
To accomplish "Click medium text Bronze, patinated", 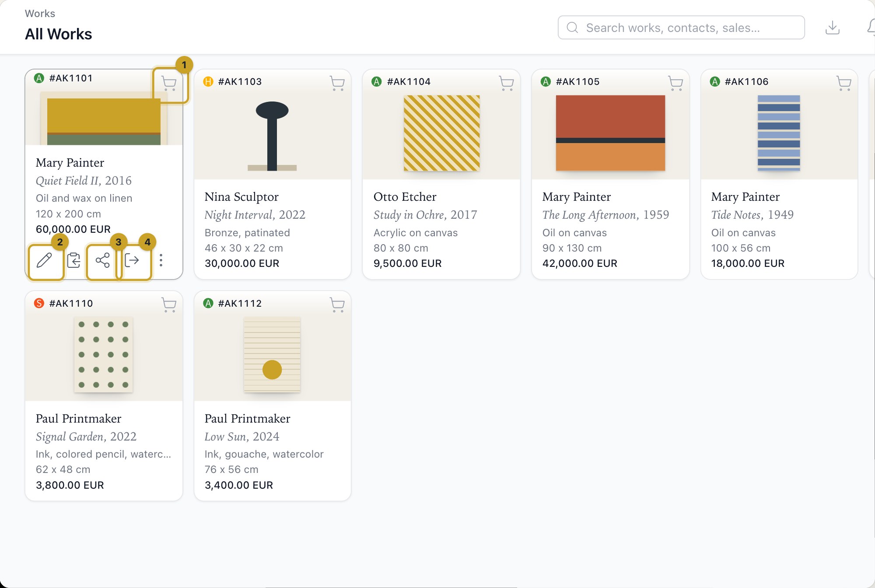I will tap(247, 233).
